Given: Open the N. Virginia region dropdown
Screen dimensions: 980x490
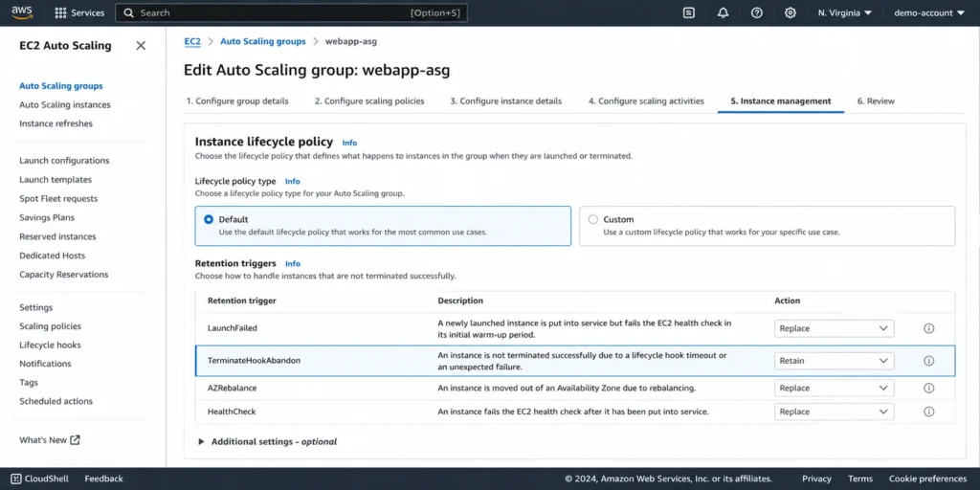Looking at the screenshot, I should 845,13.
